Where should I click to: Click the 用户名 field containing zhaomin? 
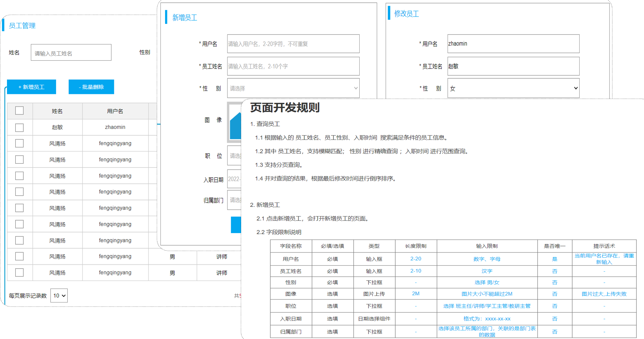[513, 44]
